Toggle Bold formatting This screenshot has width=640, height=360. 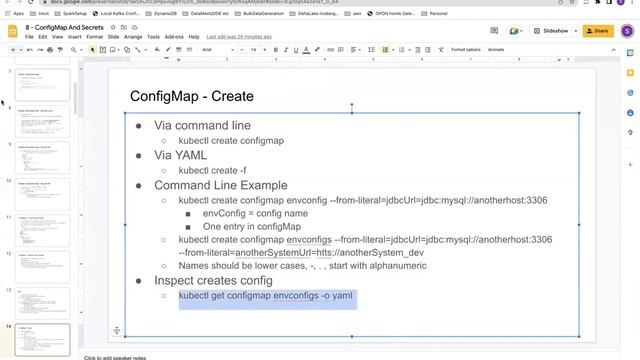(276, 50)
